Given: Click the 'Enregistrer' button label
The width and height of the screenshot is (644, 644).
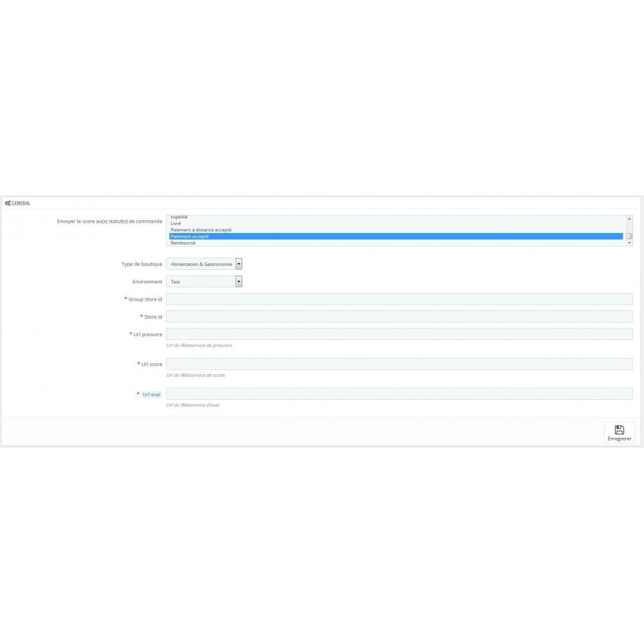Looking at the screenshot, I should (x=620, y=439).
